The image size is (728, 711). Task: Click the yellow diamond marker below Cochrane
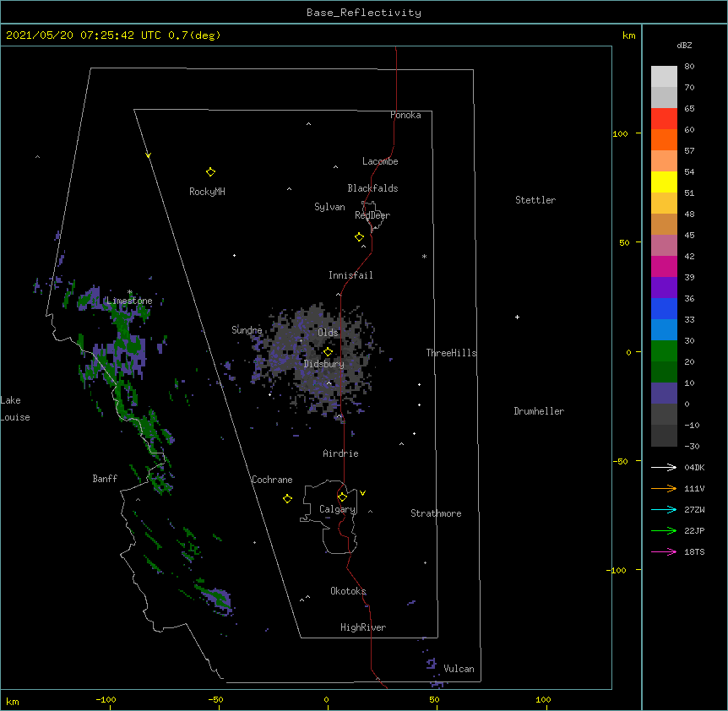click(287, 499)
